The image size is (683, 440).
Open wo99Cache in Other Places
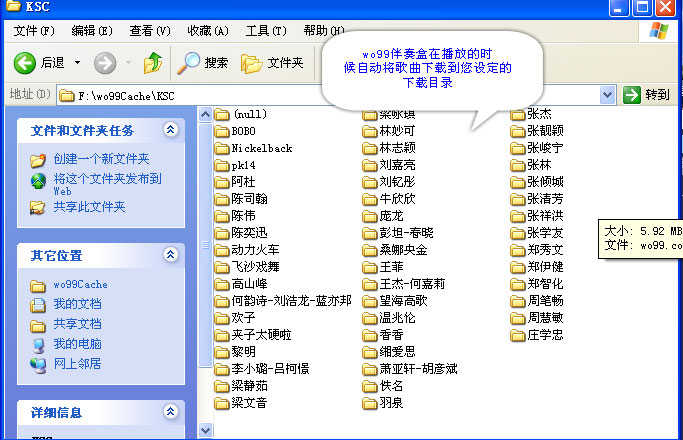(x=80, y=284)
